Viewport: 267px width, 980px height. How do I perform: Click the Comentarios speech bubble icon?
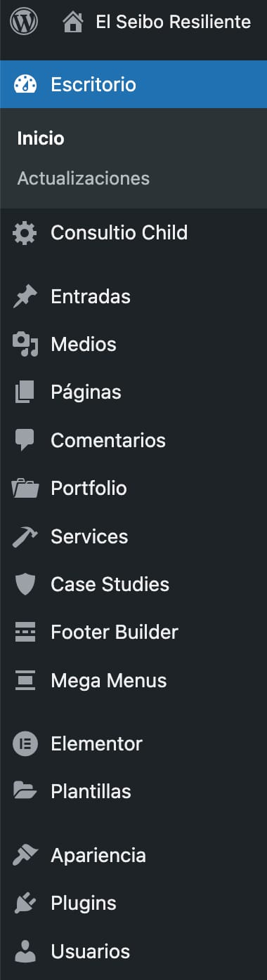25,441
